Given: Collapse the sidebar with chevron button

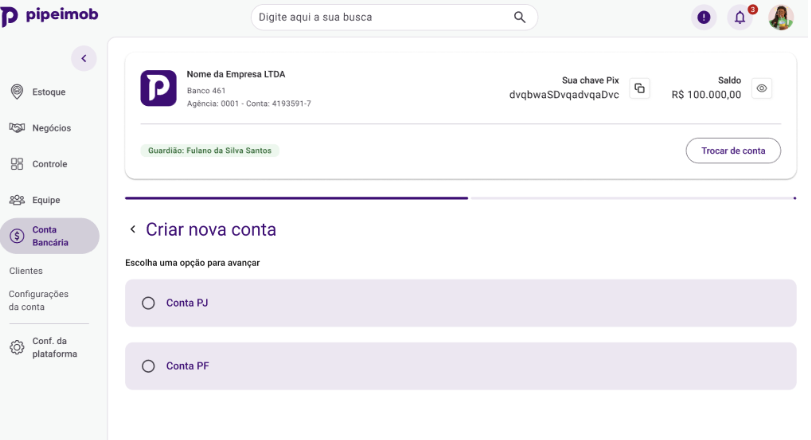Looking at the screenshot, I should pyautogui.click(x=84, y=58).
